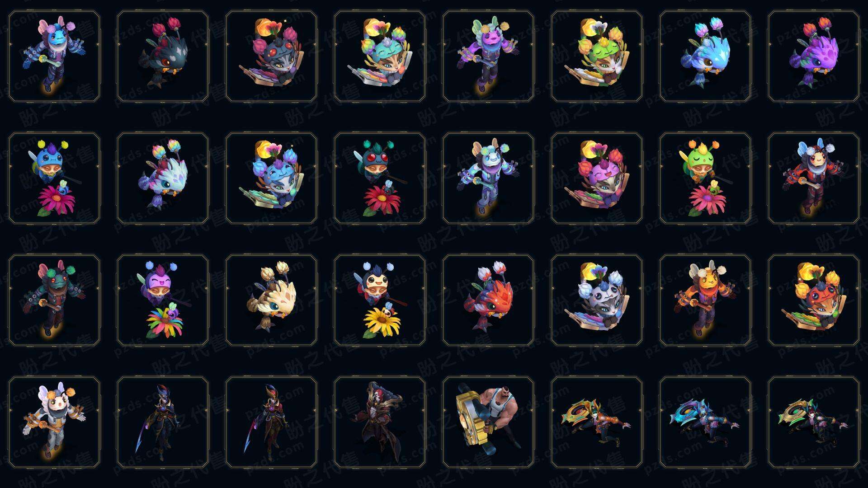
Task: Pick the dark black bird with red buds
Action: [163, 56]
